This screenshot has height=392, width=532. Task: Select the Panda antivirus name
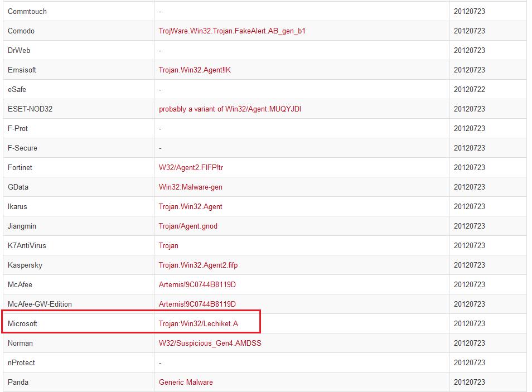[x=18, y=382]
